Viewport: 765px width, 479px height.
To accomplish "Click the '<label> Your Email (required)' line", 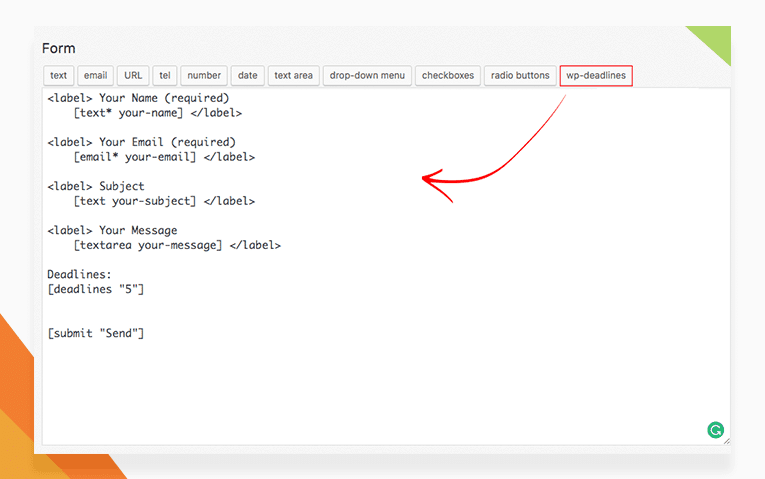I will point(141,142).
